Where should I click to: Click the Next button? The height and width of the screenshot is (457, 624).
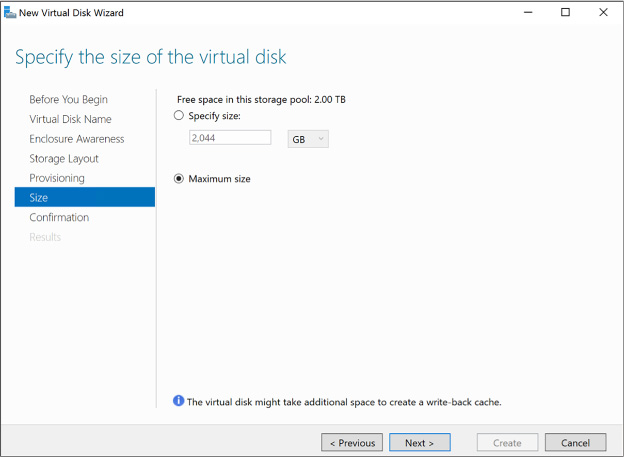[420, 443]
